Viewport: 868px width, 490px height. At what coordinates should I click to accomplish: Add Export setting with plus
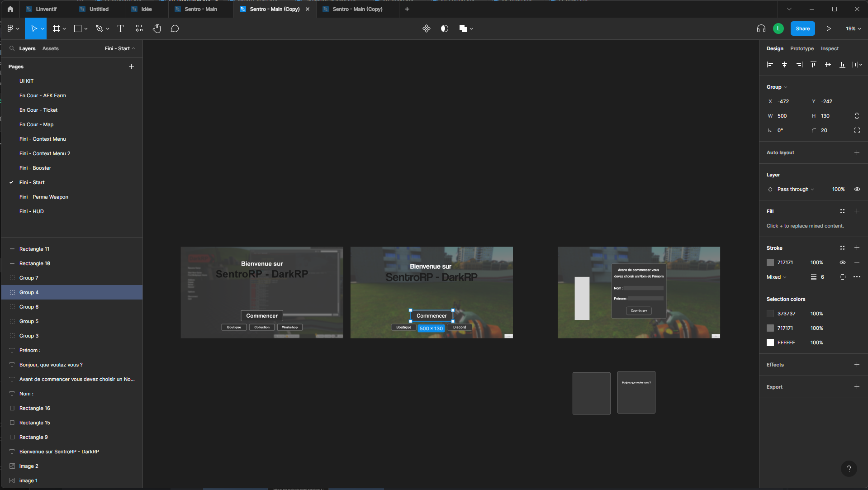point(857,387)
